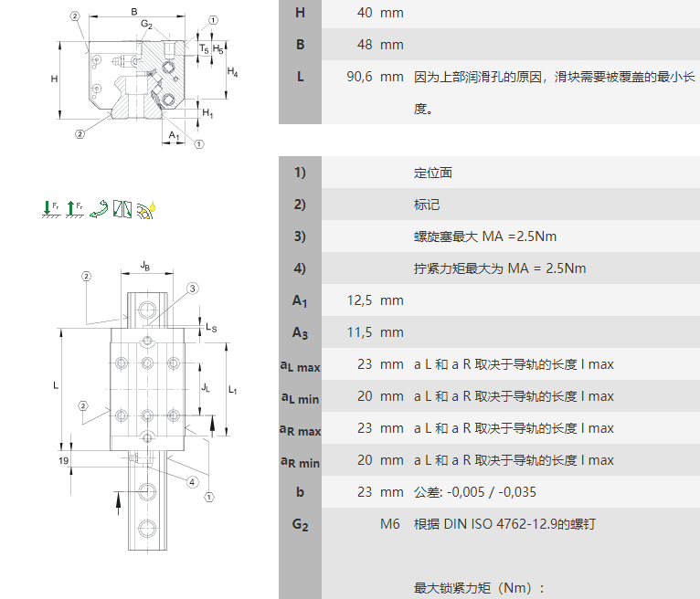Select the B parameter row label
700x599 pixels.
pos(300,45)
